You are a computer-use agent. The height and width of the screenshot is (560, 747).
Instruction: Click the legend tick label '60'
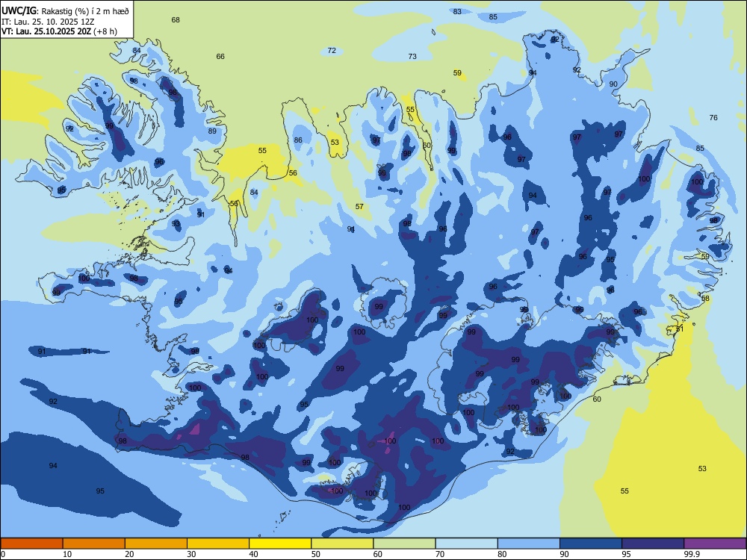click(378, 554)
